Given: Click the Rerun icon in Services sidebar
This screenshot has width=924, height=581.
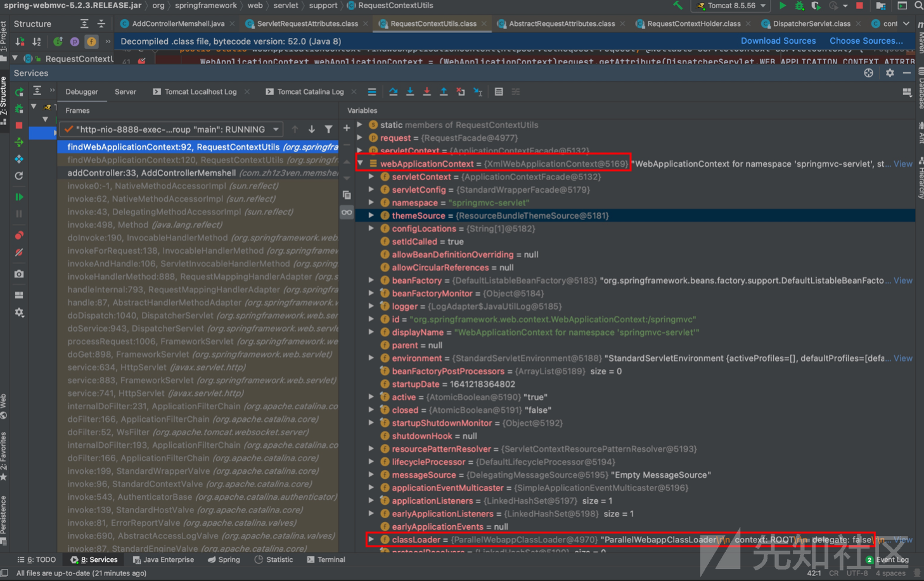Looking at the screenshot, I should tap(19, 92).
